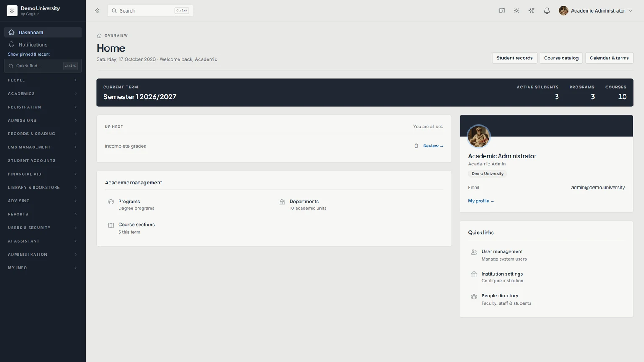Collapse the sidebar with double-chevron icon
Viewport: 644px width, 362px height.
click(x=97, y=11)
